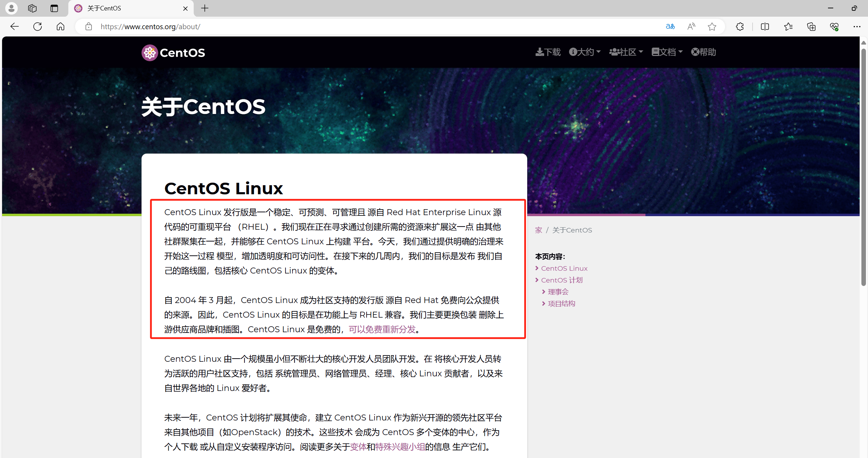This screenshot has width=868, height=458.
Task: Refresh the current page
Action: [38, 27]
